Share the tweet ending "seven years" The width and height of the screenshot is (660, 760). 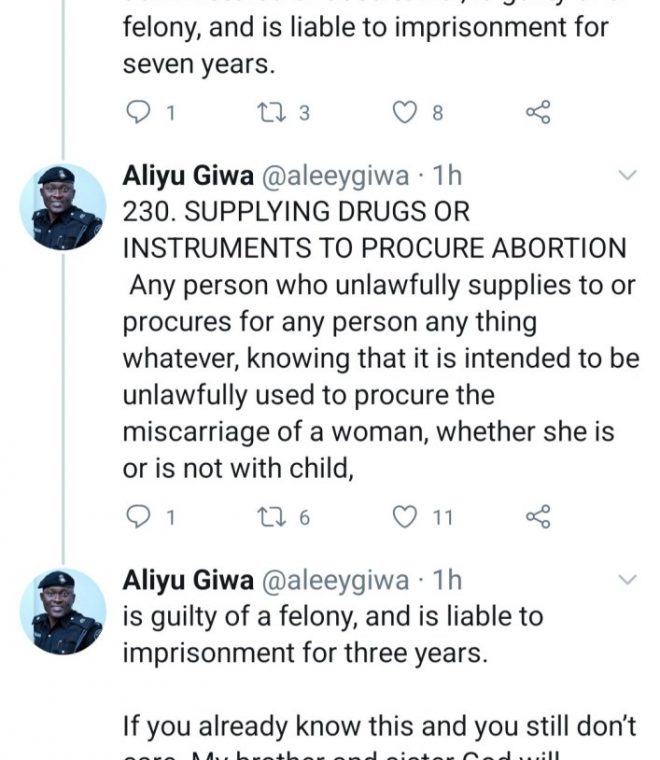tap(538, 113)
